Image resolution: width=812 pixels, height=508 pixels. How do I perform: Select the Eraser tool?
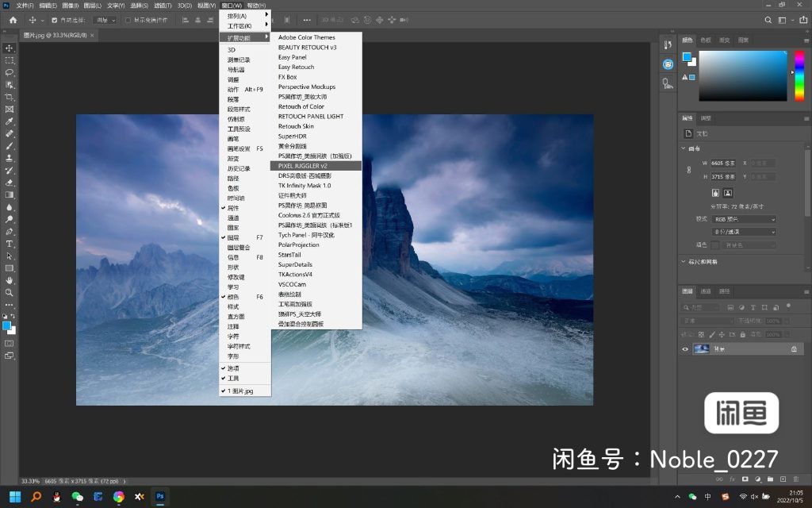[10, 183]
